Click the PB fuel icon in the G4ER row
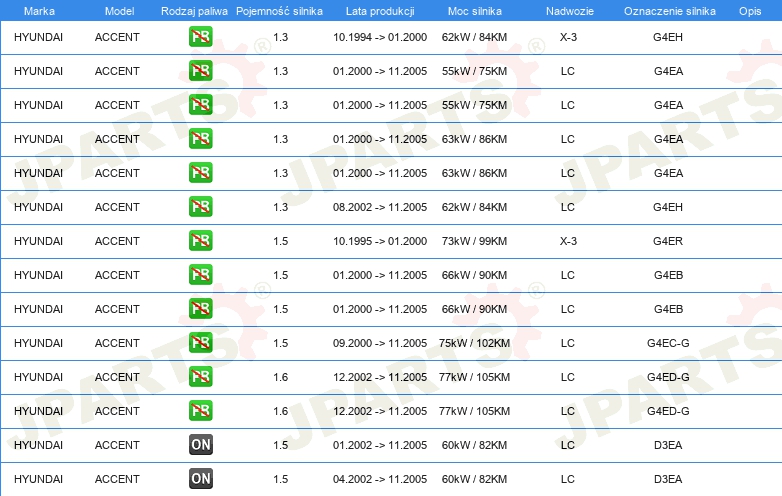Image resolution: width=782 pixels, height=496 pixels. point(200,241)
